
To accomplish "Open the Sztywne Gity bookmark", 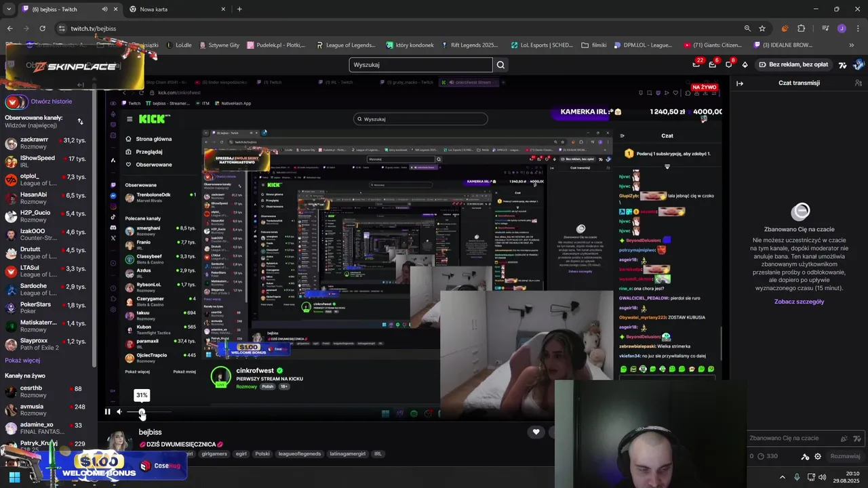I will 220,45.
